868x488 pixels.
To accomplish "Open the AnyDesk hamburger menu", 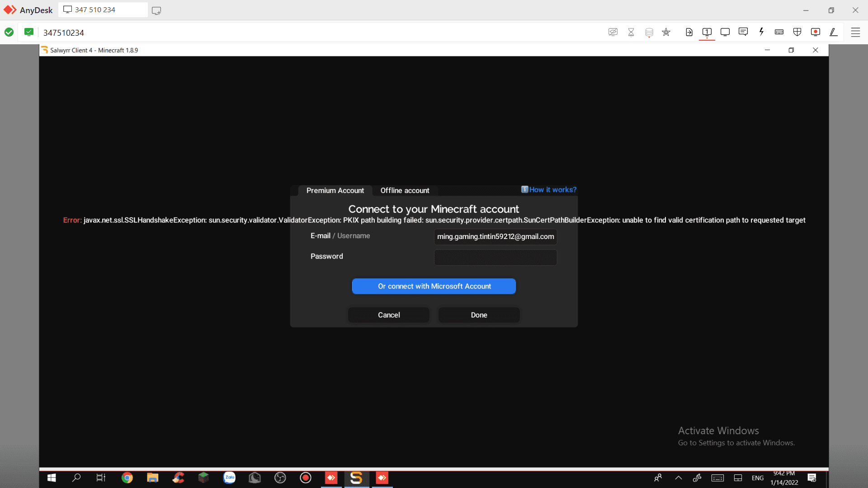I will tap(855, 32).
